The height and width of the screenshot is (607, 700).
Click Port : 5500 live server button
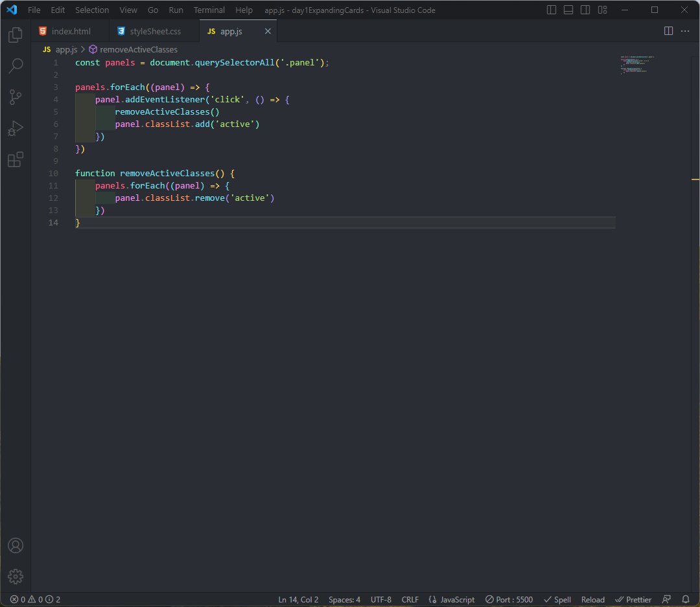click(509, 599)
